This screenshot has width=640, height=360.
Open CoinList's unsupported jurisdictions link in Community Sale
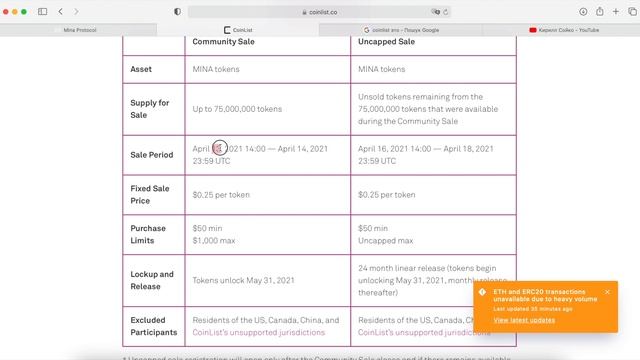(259, 333)
